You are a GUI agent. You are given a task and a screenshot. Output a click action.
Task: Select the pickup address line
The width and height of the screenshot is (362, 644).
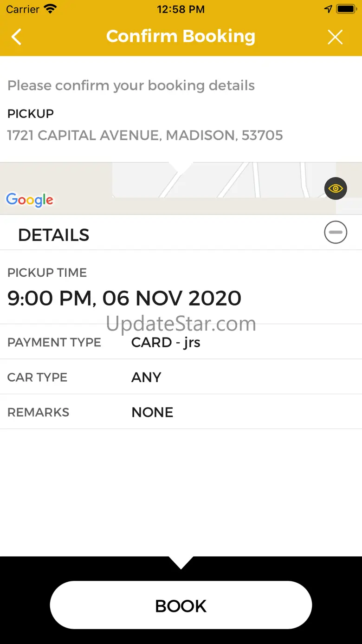tap(145, 135)
